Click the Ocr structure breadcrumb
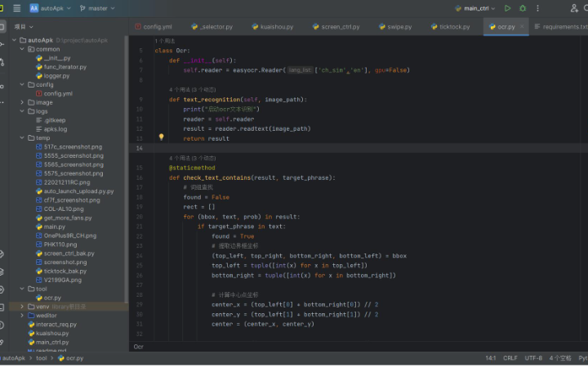The height and width of the screenshot is (368, 588). click(138, 347)
